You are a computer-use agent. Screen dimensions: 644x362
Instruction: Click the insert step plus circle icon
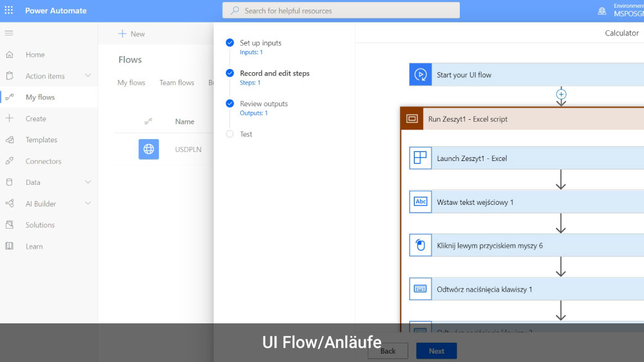[x=561, y=94]
